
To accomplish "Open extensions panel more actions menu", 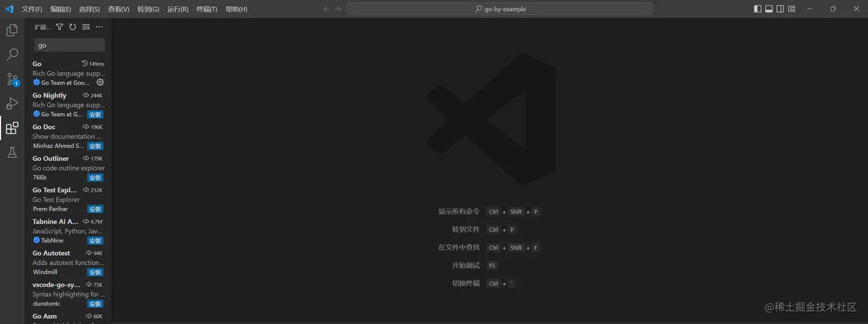I will click(x=99, y=27).
